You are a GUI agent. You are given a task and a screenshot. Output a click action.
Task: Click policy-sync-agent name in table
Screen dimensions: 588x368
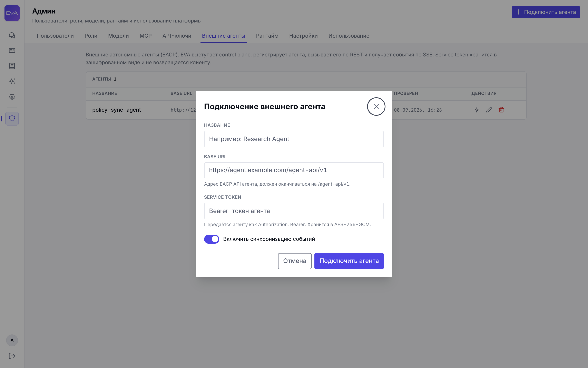click(116, 110)
